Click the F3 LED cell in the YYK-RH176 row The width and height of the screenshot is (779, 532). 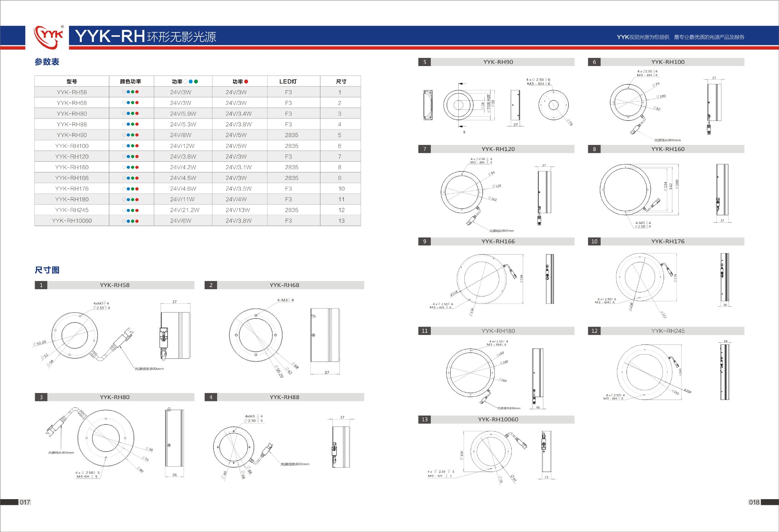click(x=294, y=189)
